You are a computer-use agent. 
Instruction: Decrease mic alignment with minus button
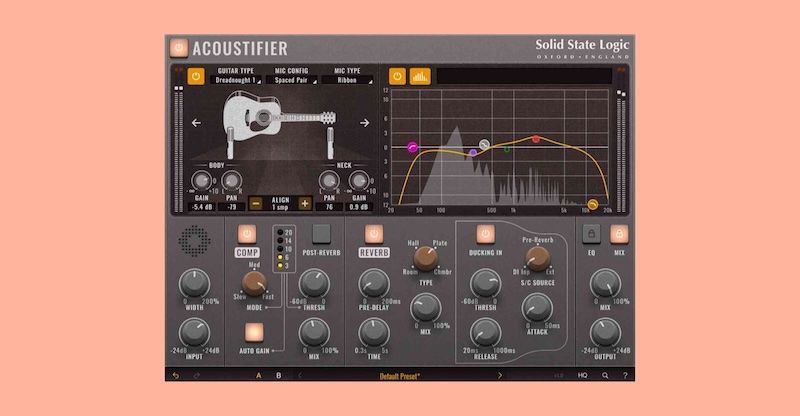coord(256,203)
